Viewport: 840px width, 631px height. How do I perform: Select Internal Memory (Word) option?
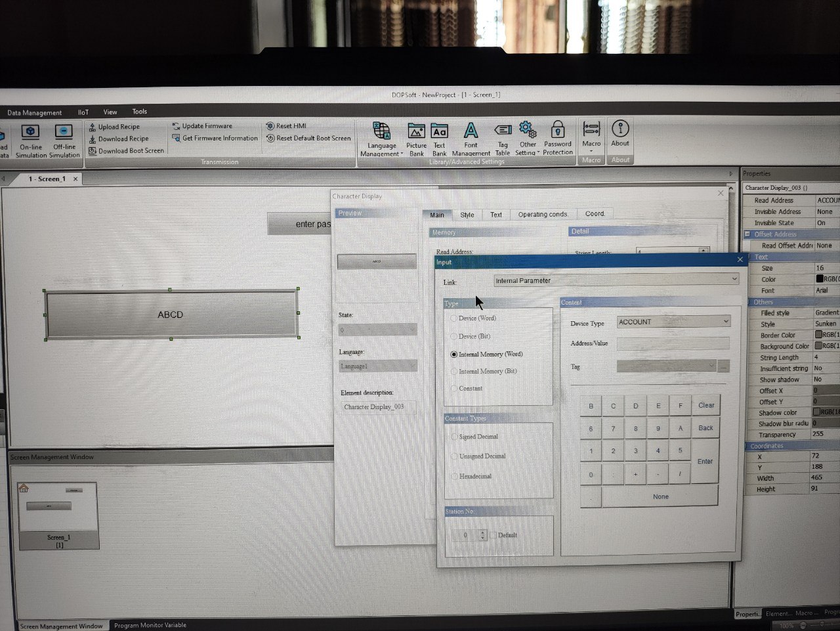click(x=486, y=354)
